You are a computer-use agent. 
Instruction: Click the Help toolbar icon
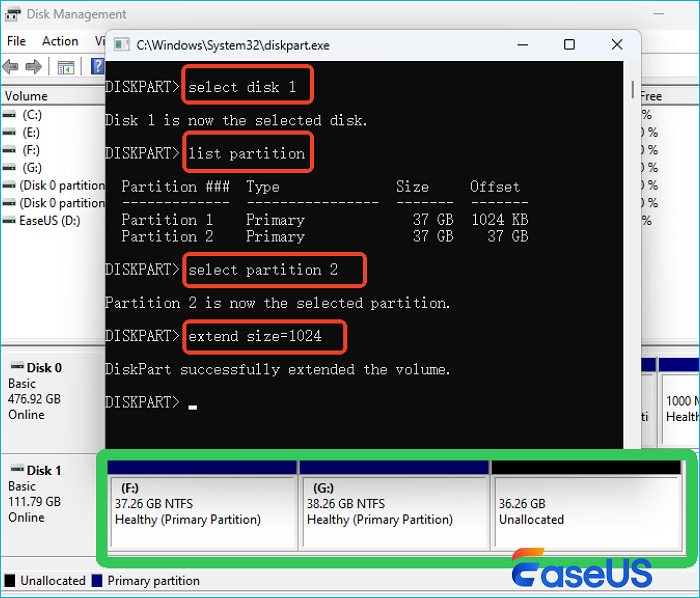(x=98, y=66)
